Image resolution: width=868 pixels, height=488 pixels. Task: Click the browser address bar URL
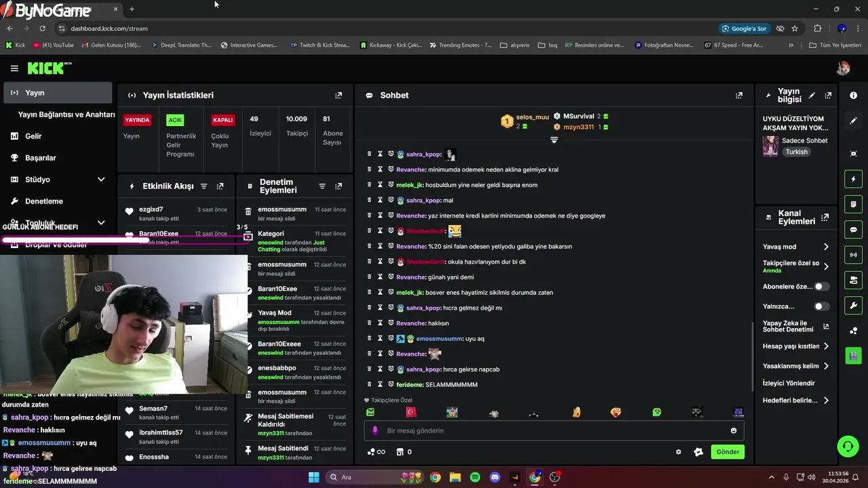click(x=109, y=28)
